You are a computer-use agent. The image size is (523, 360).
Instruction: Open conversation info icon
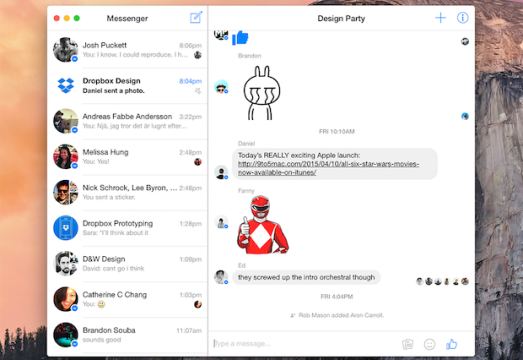(462, 18)
